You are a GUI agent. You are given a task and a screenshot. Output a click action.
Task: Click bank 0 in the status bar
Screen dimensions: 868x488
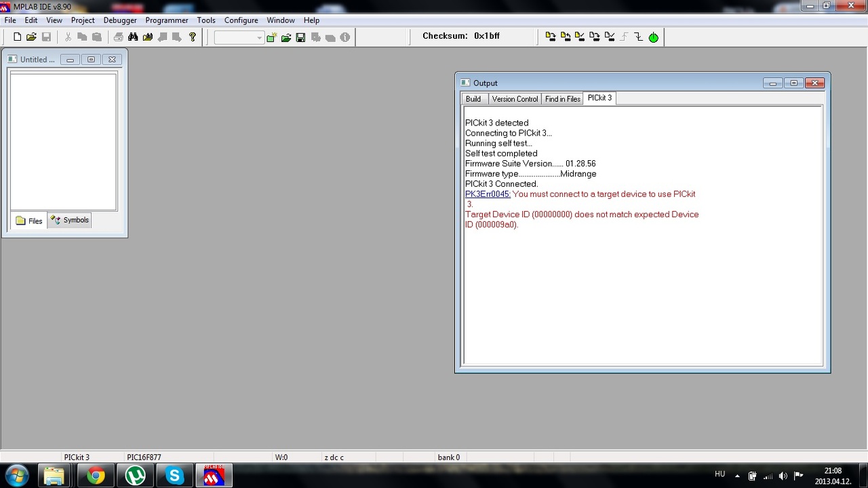[449, 457]
